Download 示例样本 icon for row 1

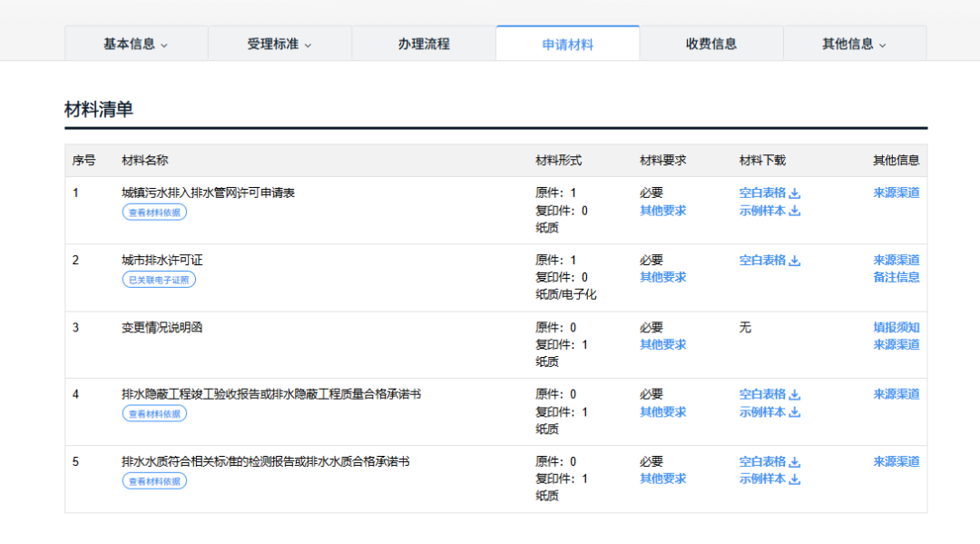[x=795, y=212]
